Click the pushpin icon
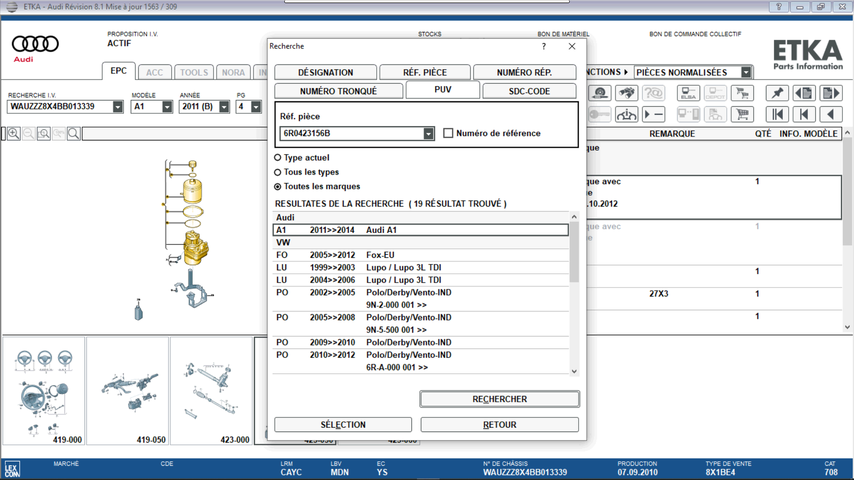Screen dimensions: 854x480 (777, 93)
